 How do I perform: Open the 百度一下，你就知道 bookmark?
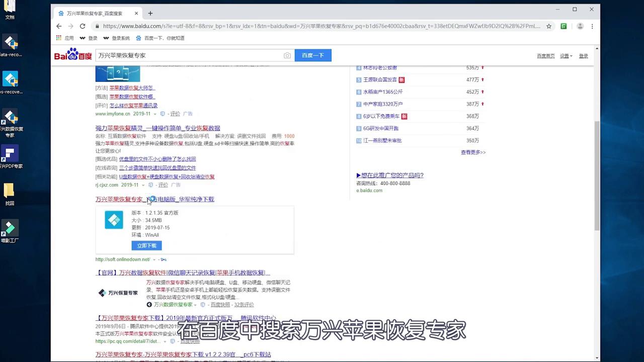(160, 38)
